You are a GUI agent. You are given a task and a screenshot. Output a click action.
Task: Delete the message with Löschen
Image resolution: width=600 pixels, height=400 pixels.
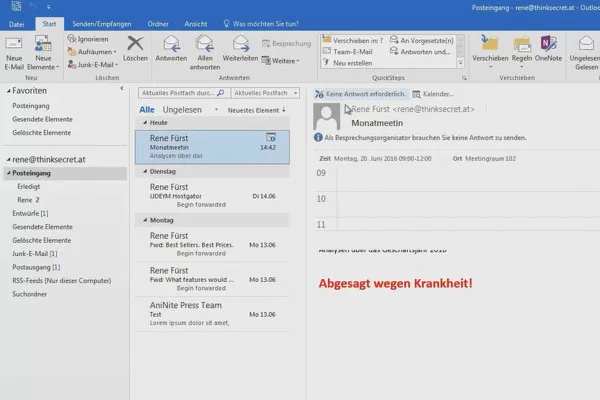click(x=135, y=49)
